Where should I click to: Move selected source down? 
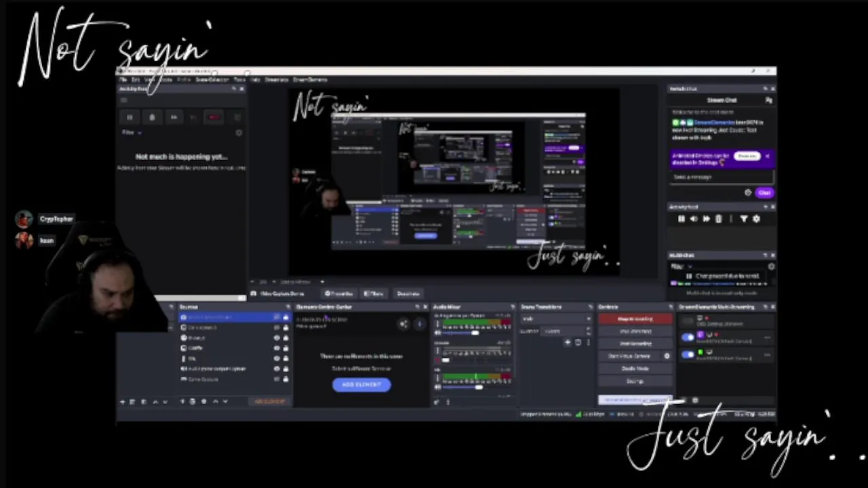click(x=225, y=401)
